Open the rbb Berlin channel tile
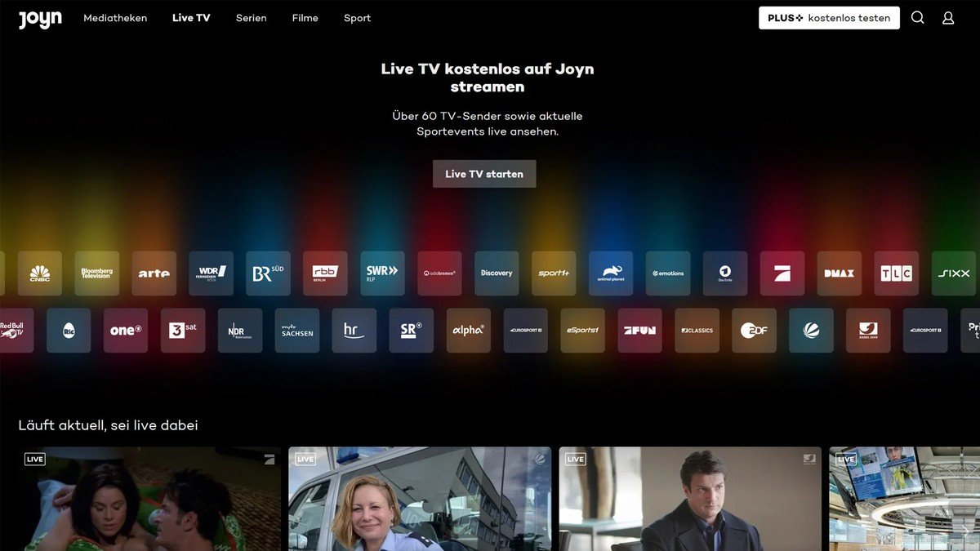This screenshot has width=980, height=551. [325, 273]
